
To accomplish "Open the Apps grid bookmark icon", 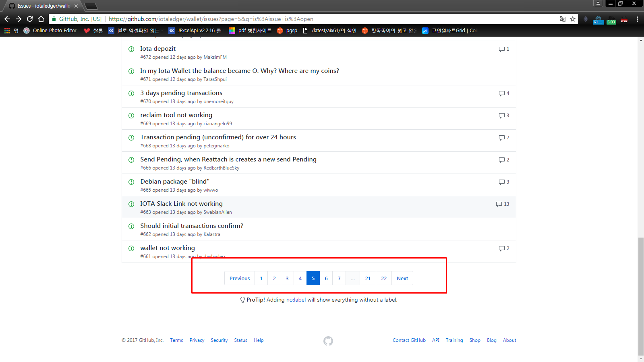I will (x=7, y=30).
